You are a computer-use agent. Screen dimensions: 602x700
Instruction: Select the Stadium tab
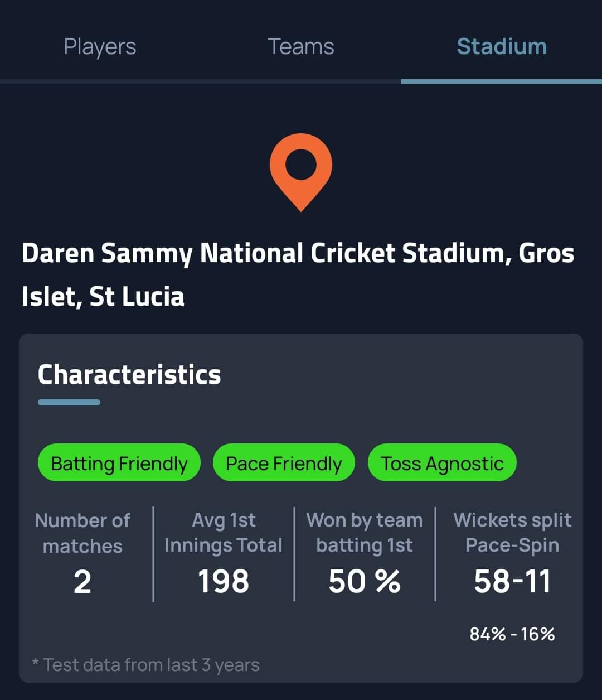point(502,46)
